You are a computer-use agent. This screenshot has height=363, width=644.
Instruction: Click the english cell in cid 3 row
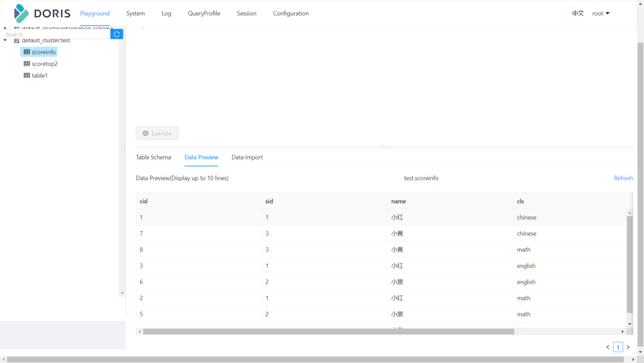coord(570,266)
